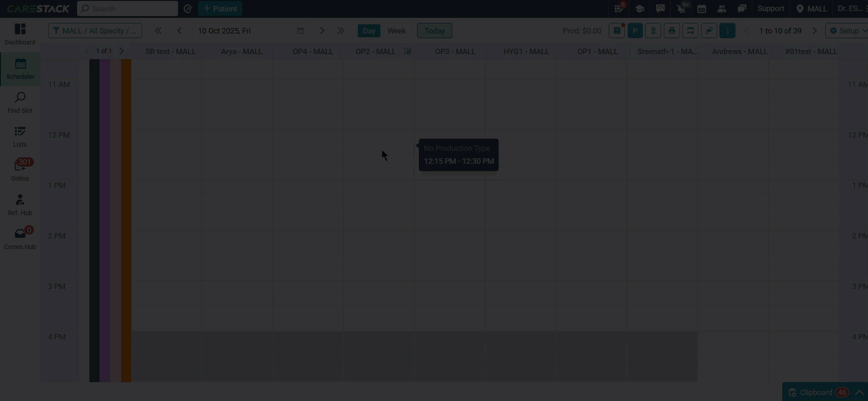Open the MALL location selector
Image resolution: width=868 pixels, height=401 pixels.
pyautogui.click(x=812, y=9)
